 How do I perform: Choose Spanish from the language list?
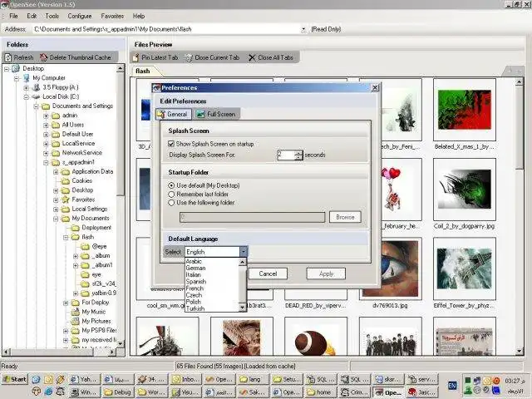[196, 282]
